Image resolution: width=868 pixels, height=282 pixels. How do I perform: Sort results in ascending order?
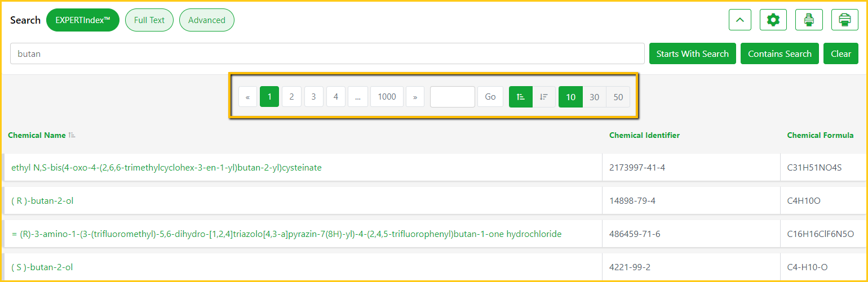pyautogui.click(x=521, y=97)
